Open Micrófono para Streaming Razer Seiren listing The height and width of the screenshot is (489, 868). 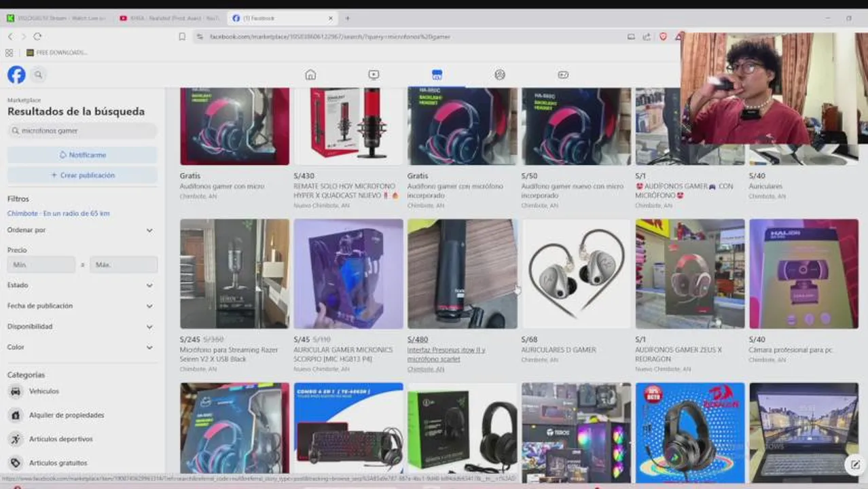pos(229,354)
